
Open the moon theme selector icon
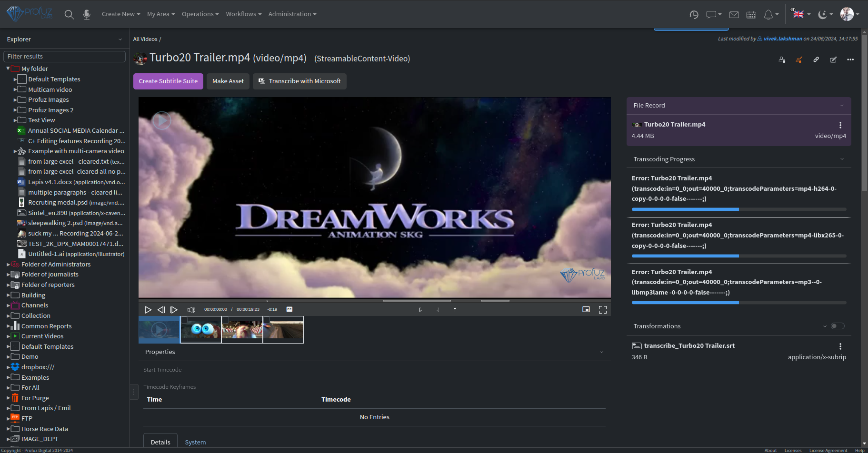[825, 14]
